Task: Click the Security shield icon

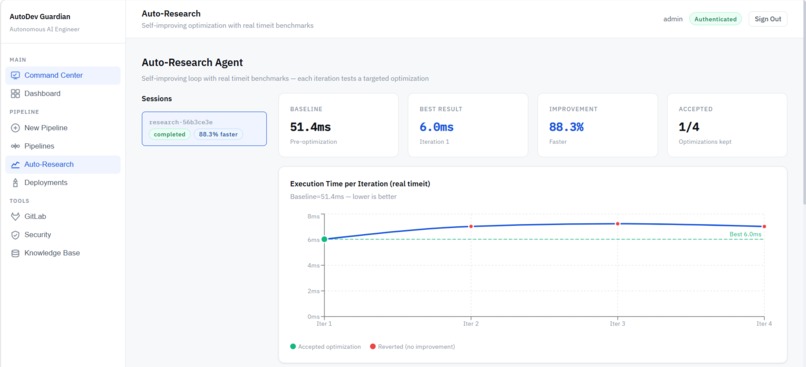Action: (15, 234)
